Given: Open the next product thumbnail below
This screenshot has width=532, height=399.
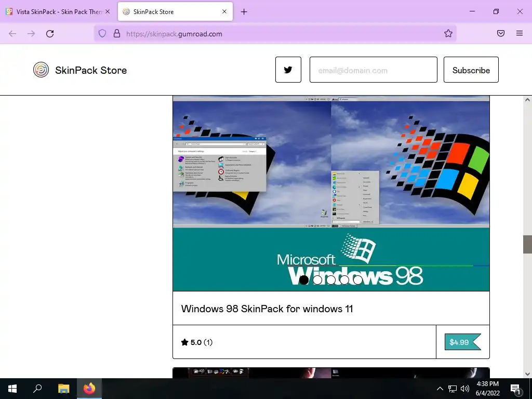Looking at the screenshot, I should click(331, 373).
